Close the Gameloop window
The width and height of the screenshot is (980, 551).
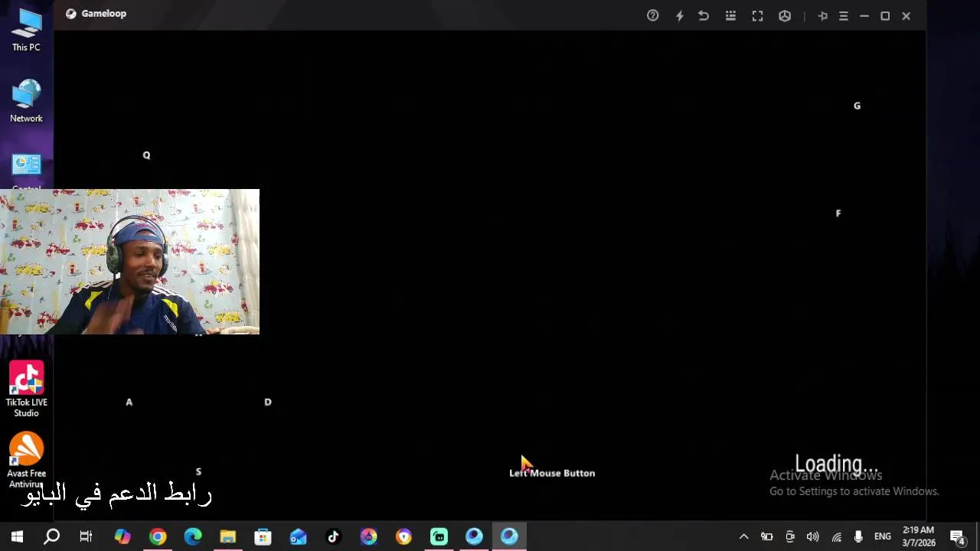coord(906,15)
